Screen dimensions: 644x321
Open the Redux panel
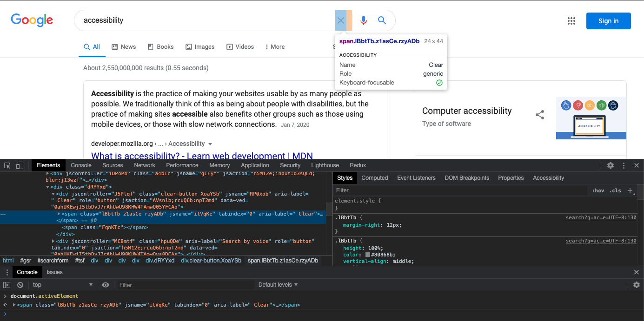358,165
